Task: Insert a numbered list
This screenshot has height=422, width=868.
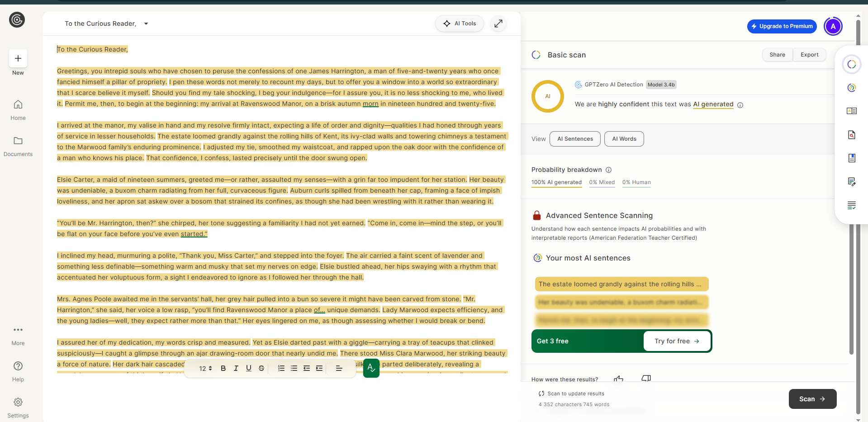Action: coord(281,368)
